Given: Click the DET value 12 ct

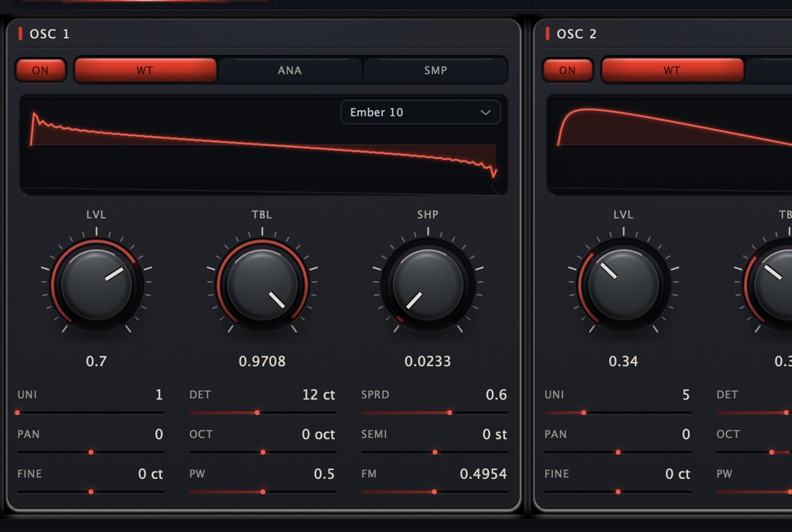Looking at the screenshot, I should click(319, 395).
